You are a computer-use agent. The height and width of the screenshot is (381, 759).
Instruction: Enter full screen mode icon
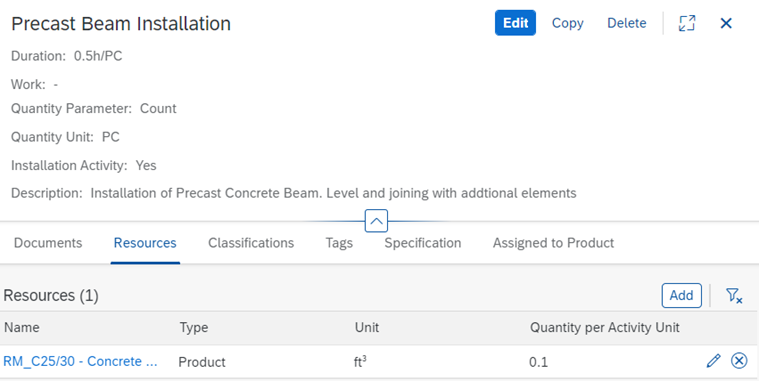pyautogui.click(x=687, y=23)
